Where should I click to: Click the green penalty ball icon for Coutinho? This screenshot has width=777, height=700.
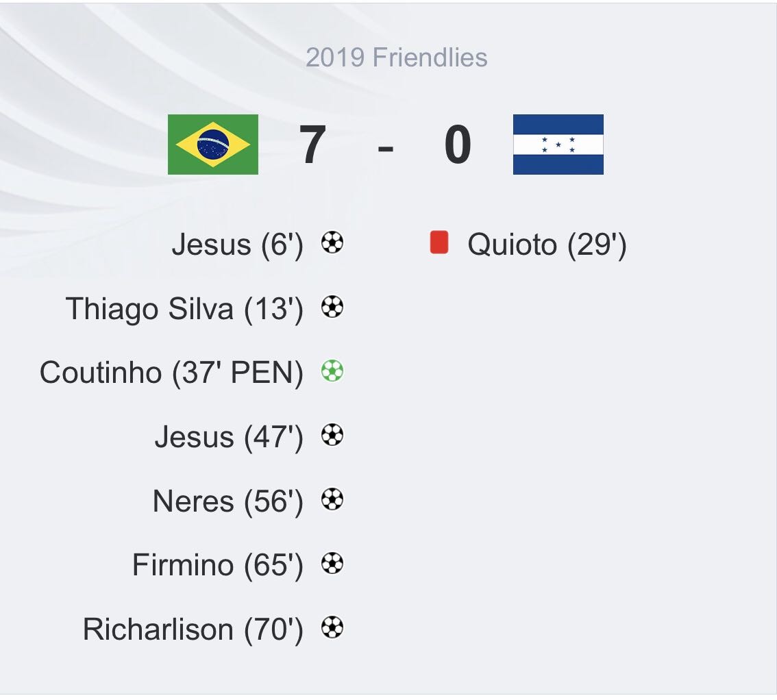[332, 371]
